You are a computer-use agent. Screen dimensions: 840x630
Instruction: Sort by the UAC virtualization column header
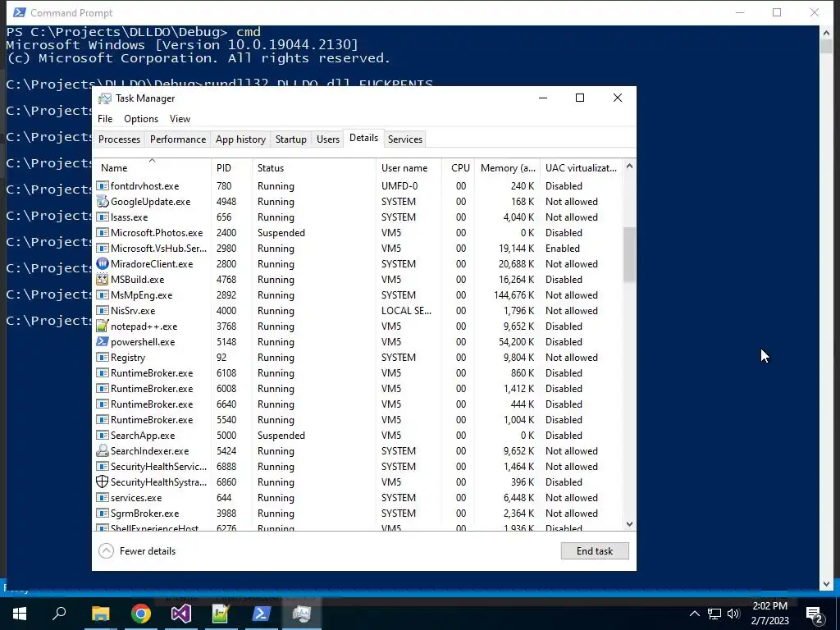point(582,167)
